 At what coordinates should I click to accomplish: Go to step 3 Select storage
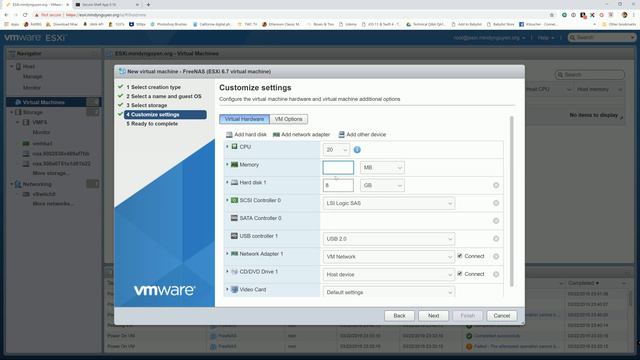tap(147, 105)
